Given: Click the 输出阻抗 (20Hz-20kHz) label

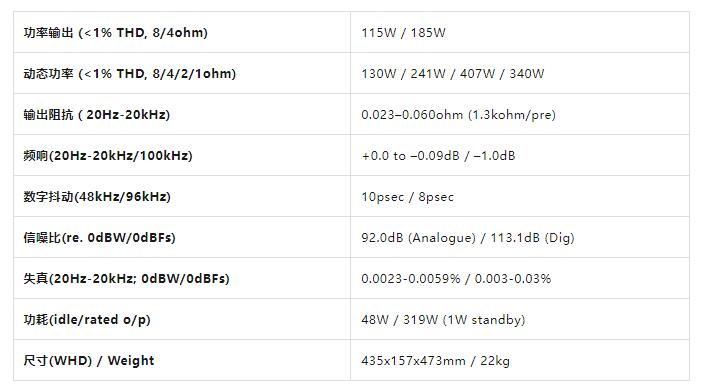Looking at the screenshot, I should 97,115.
